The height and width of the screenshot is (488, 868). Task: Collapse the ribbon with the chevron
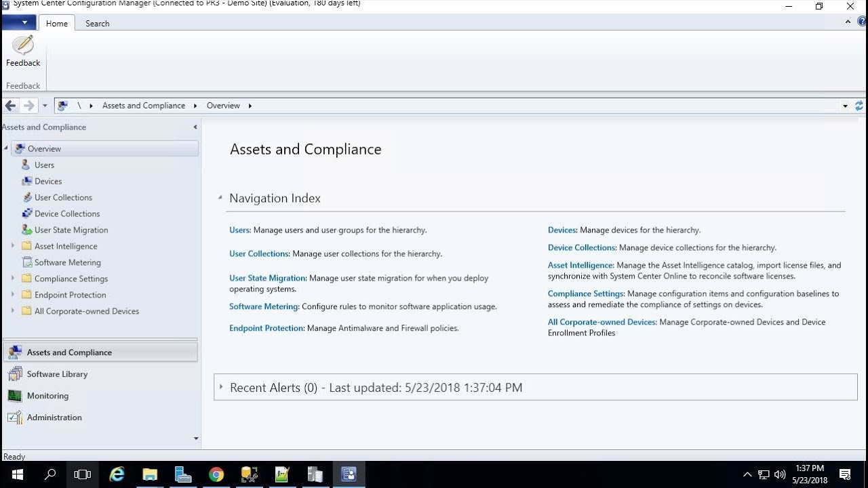coord(848,22)
